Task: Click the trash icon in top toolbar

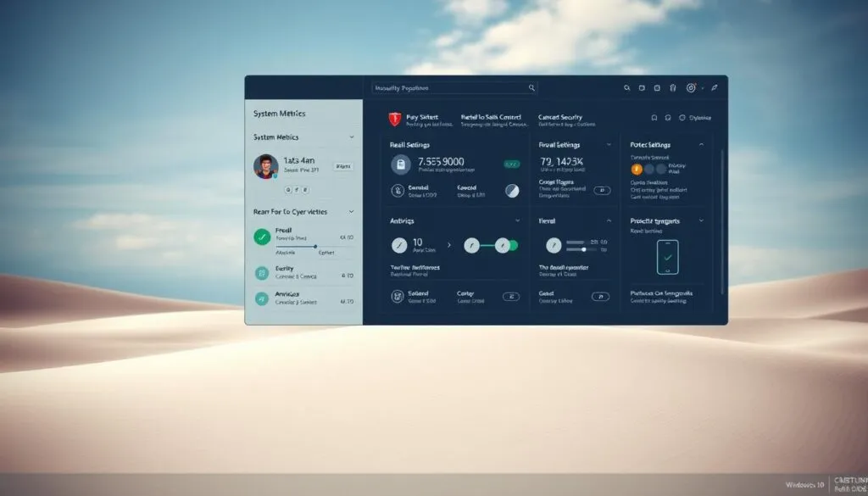Action: click(x=672, y=87)
